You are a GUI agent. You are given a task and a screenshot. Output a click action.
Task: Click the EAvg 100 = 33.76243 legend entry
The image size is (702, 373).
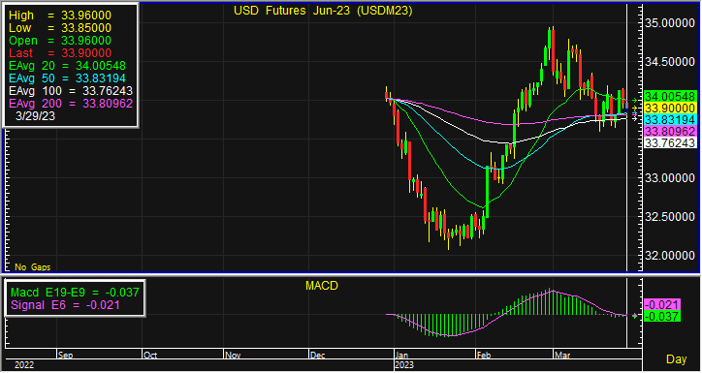click(x=71, y=91)
